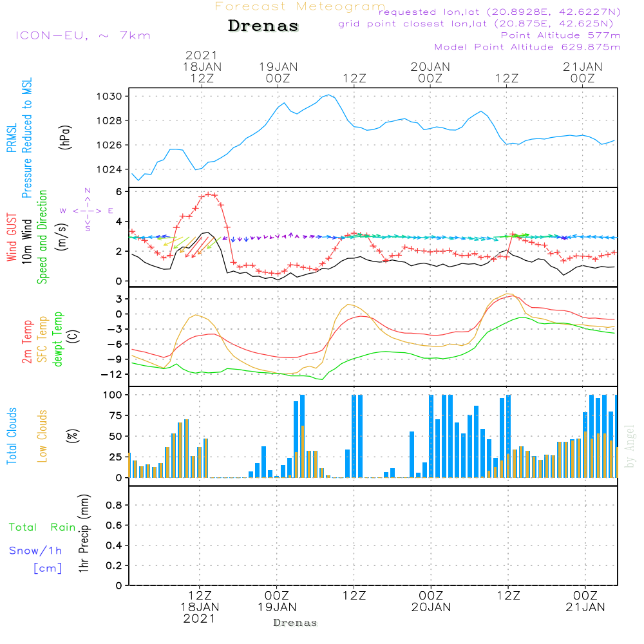Click the (m/s) wind unit label
Viewport: 644px width, 644px height.
[62, 237]
